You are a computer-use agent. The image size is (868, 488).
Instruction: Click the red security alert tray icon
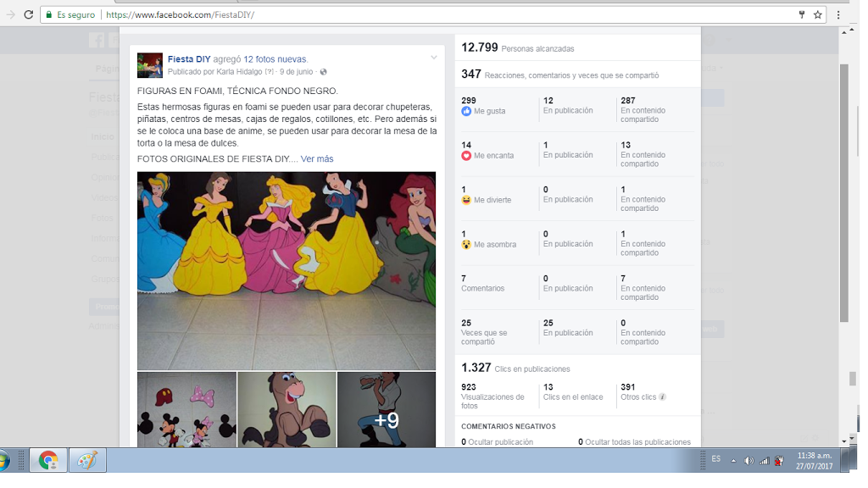click(x=779, y=461)
